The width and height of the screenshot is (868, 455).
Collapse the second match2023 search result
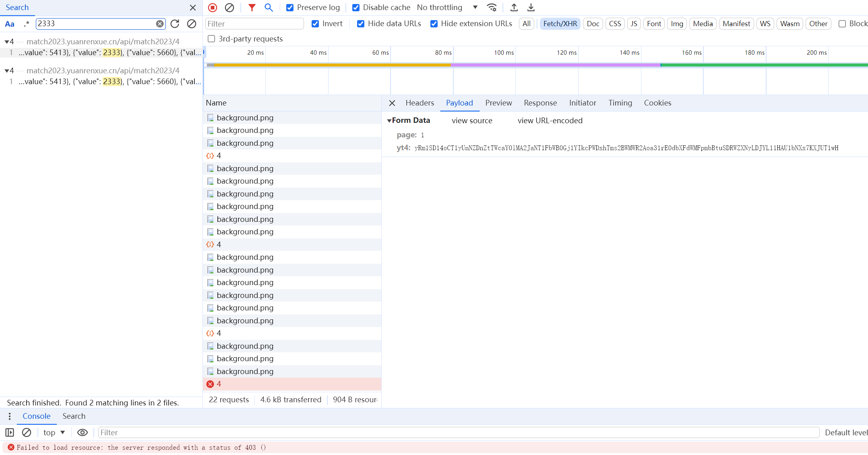tap(7, 71)
